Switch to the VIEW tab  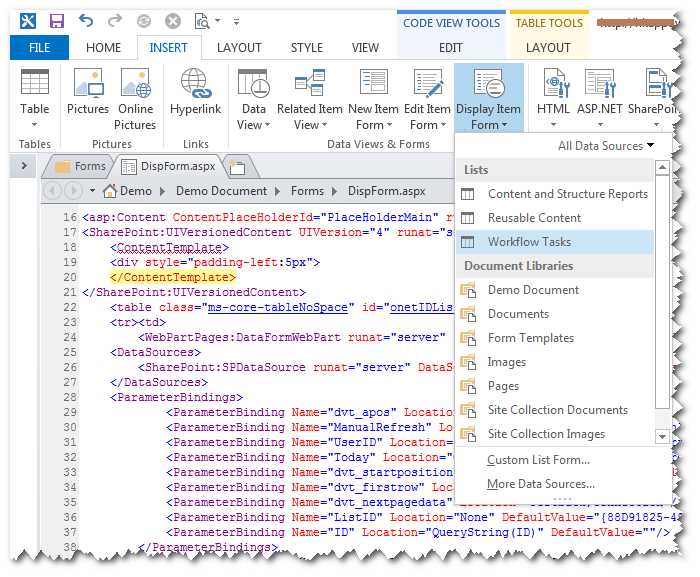point(365,47)
